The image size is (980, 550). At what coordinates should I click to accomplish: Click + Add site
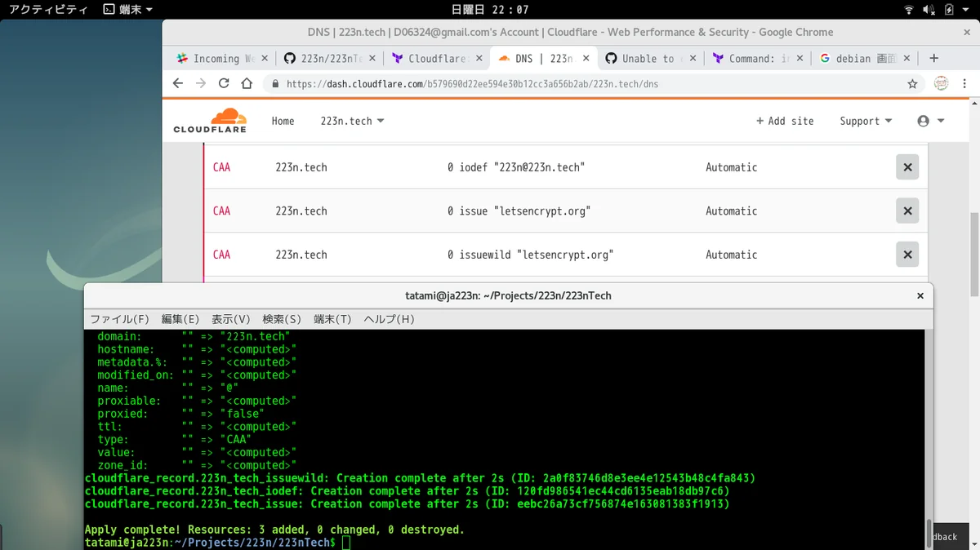click(785, 121)
